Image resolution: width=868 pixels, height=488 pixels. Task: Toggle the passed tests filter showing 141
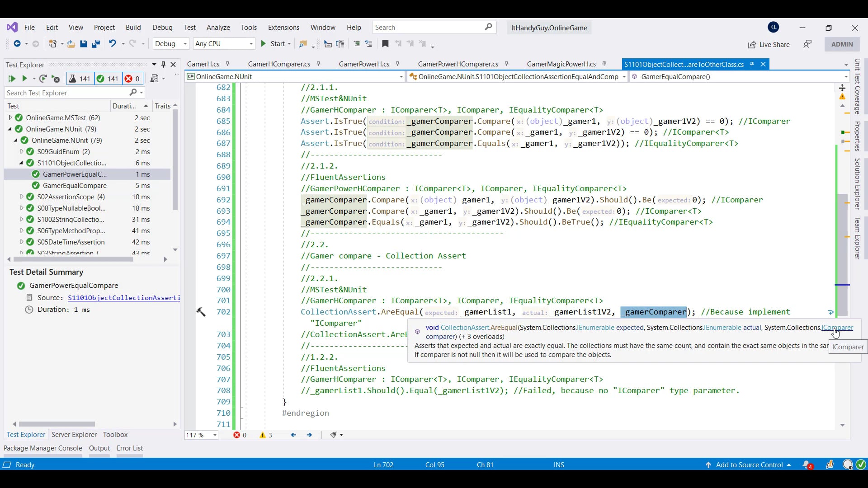click(108, 79)
